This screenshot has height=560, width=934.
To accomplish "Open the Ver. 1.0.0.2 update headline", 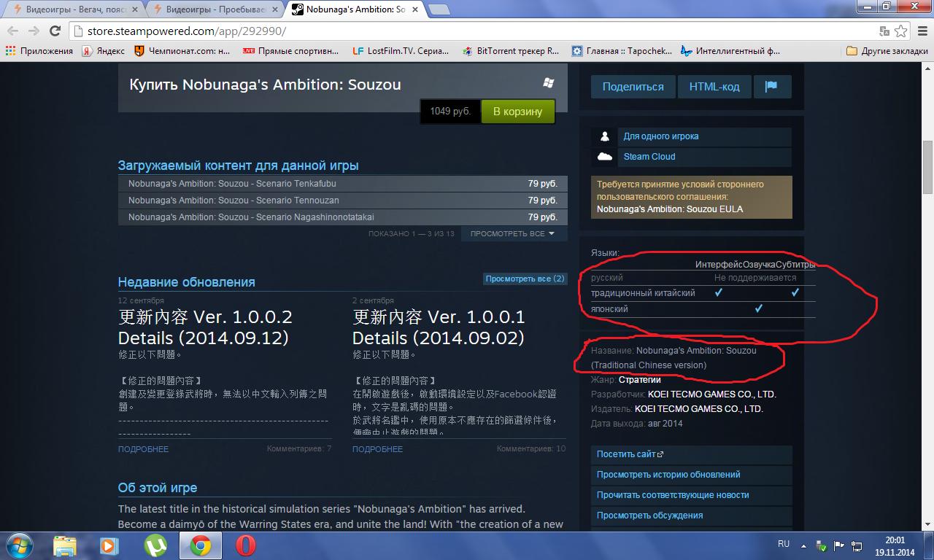I will [x=205, y=327].
